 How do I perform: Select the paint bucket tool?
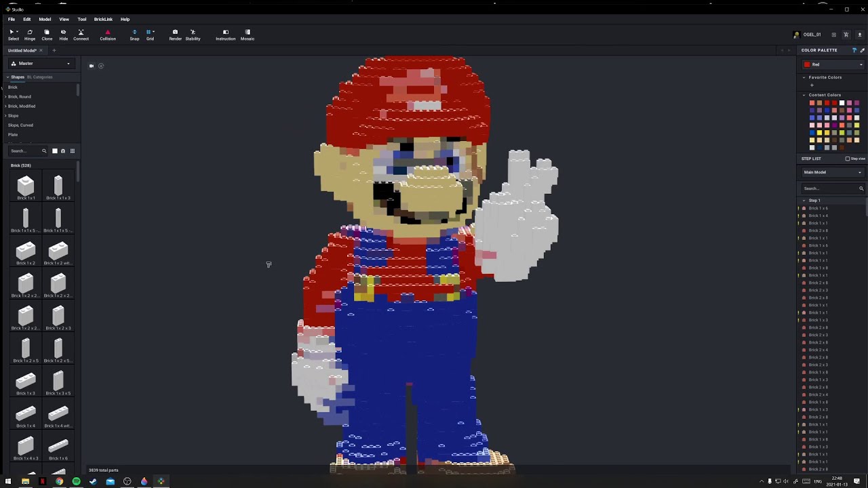coord(854,50)
